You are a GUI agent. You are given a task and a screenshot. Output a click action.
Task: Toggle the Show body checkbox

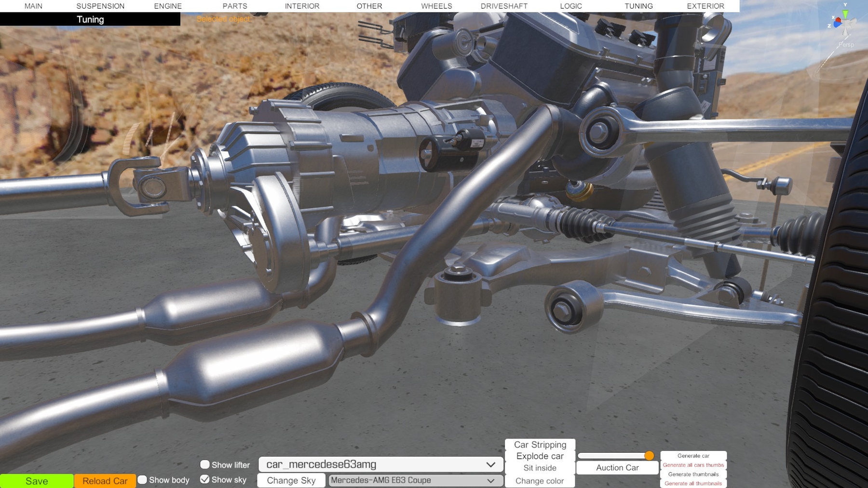point(142,480)
